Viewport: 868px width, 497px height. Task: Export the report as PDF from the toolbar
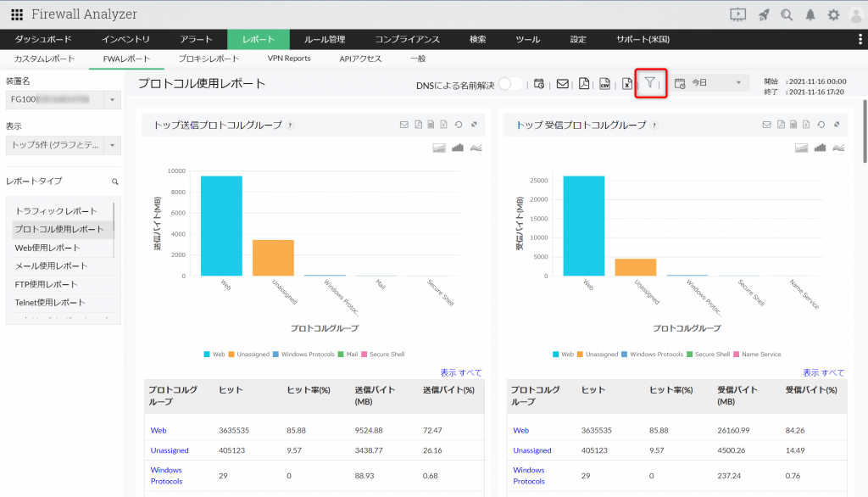pos(584,83)
